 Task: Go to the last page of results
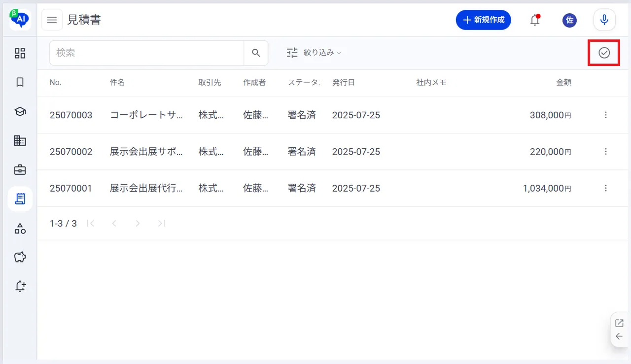click(161, 224)
